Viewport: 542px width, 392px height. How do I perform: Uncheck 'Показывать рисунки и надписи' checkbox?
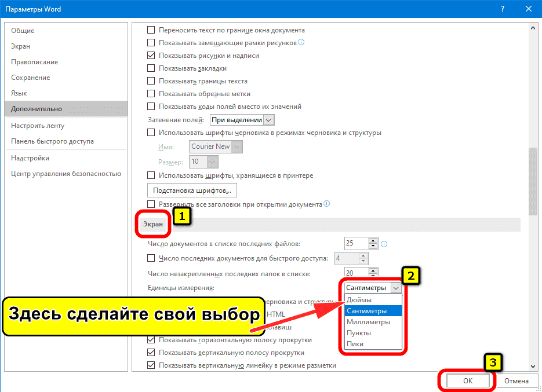151,56
